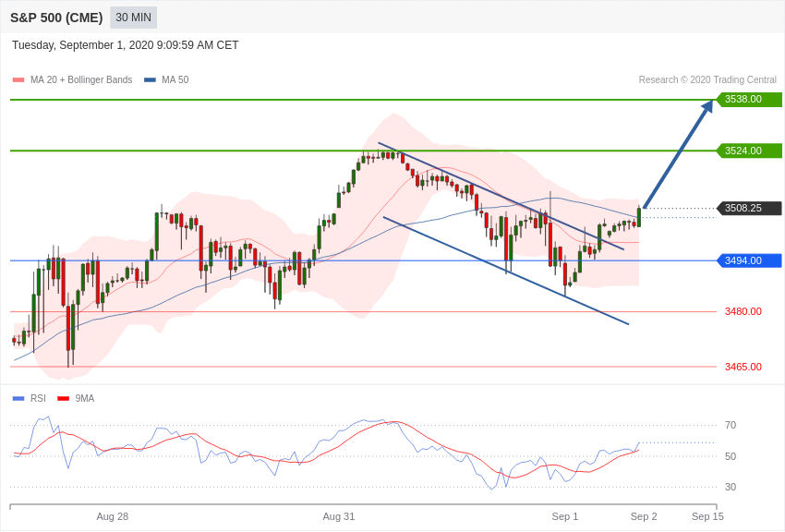The image size is (785, 532).
Task: Click the Sep 2 date axis label
Action: pos(644,516)
